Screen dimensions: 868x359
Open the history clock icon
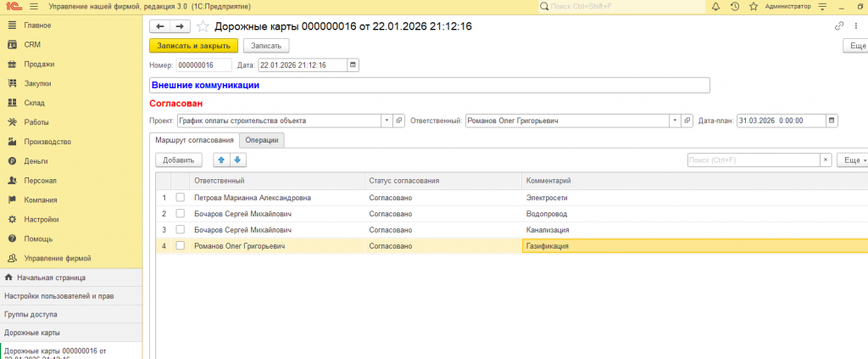735,7
